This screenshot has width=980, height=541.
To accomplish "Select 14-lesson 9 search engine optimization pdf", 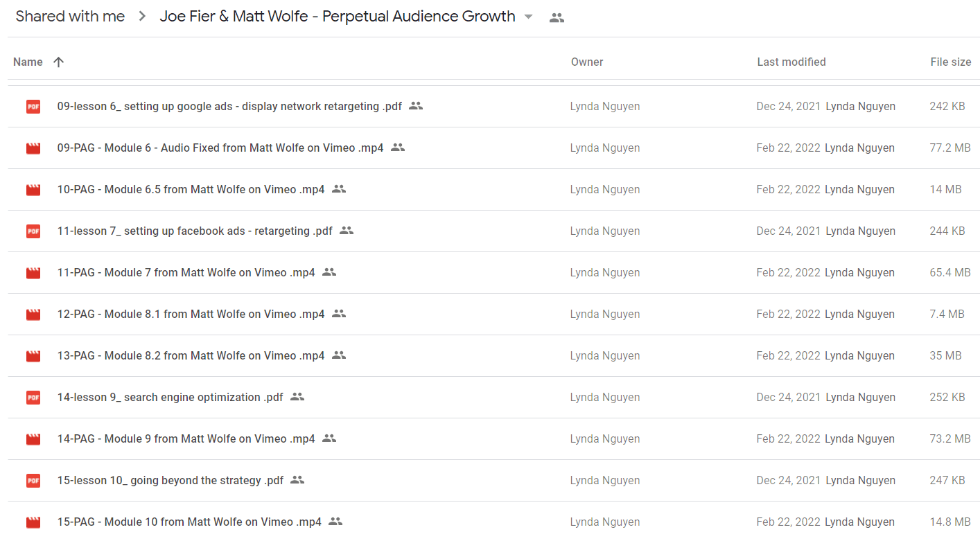I will (x=170, y=398).
